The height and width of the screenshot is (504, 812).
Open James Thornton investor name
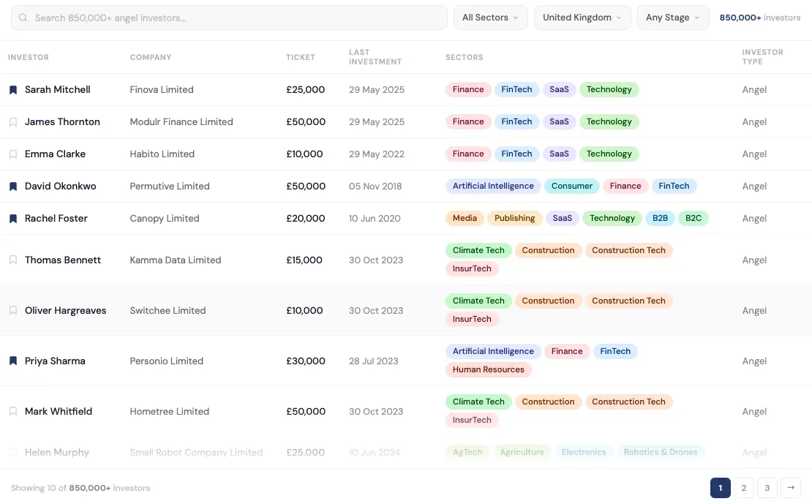[62, 121]
